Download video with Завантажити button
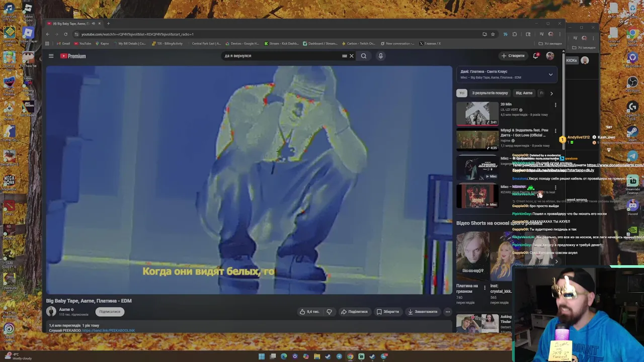 click(423, 312)
